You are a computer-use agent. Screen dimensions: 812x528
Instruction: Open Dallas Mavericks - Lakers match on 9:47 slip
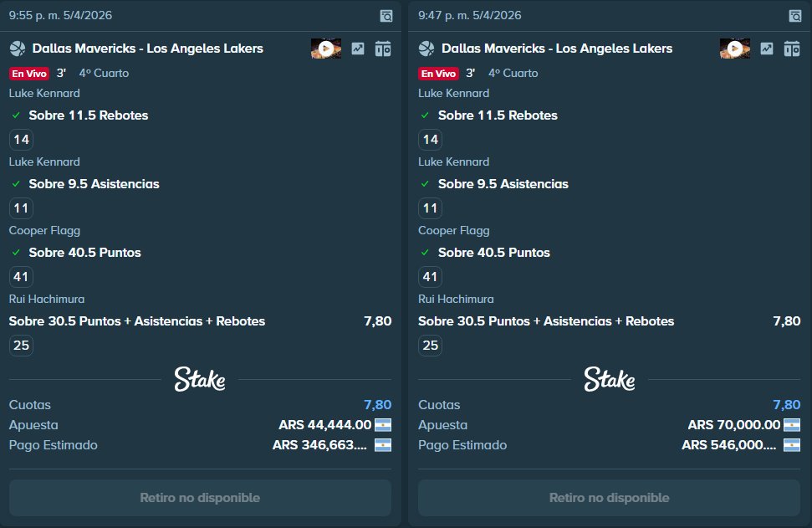[557, 49]
